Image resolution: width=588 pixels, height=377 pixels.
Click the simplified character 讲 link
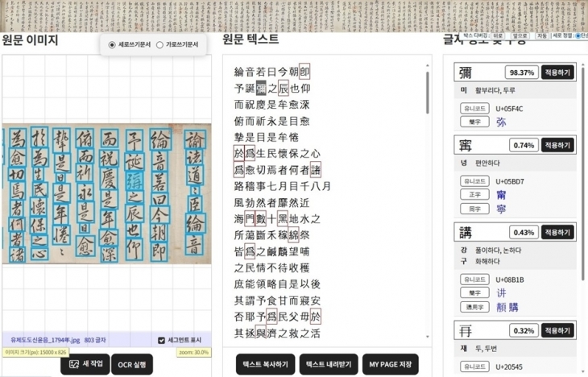pyautogui.click(x=501, y=293)
